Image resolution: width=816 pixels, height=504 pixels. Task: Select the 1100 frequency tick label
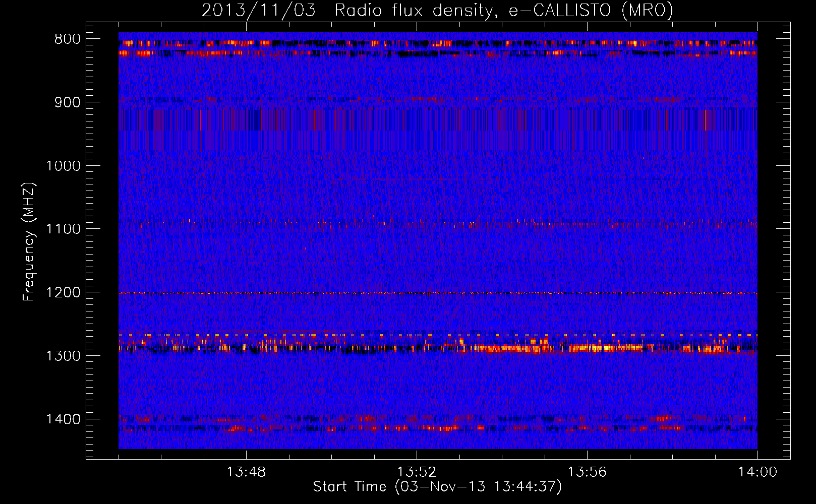(63, 229)
